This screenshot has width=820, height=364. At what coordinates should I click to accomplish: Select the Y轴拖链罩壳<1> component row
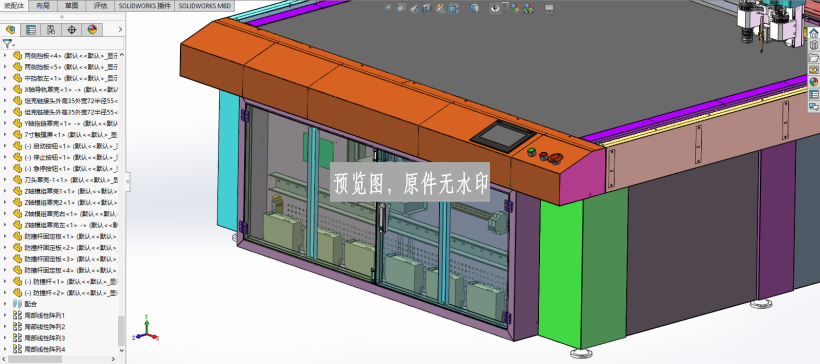[x=65, y=123]
